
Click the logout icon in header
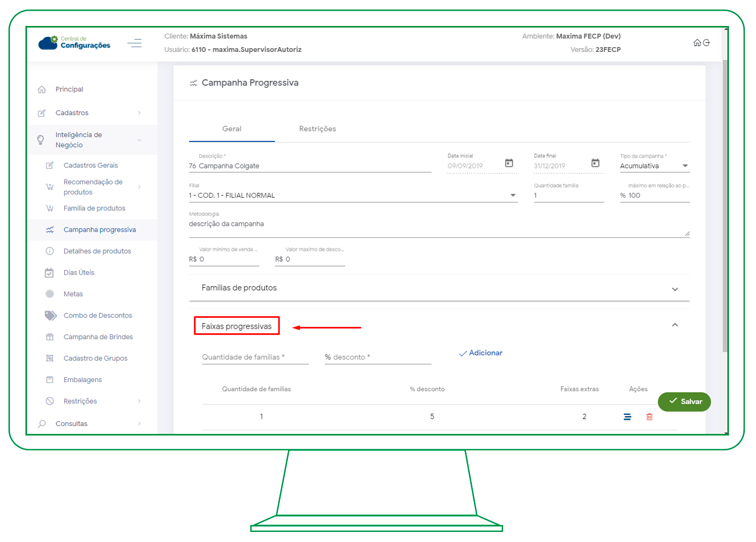tap(706, 43)
